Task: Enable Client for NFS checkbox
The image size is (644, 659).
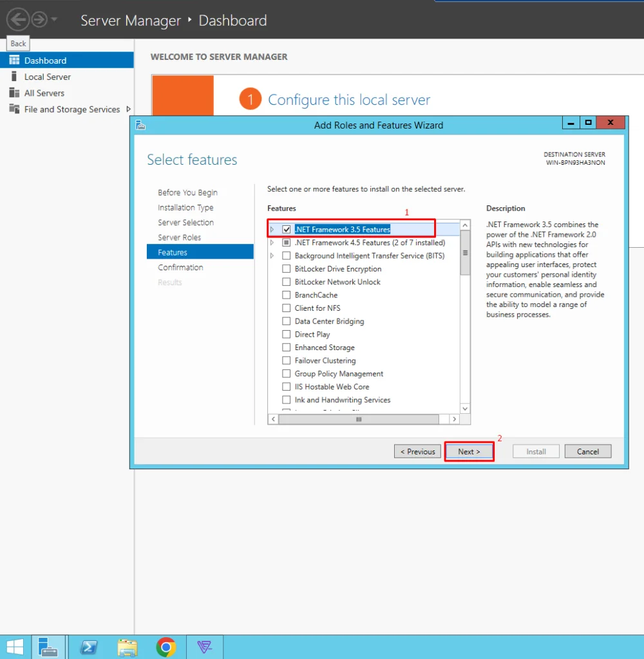Action: pos(287,308)
